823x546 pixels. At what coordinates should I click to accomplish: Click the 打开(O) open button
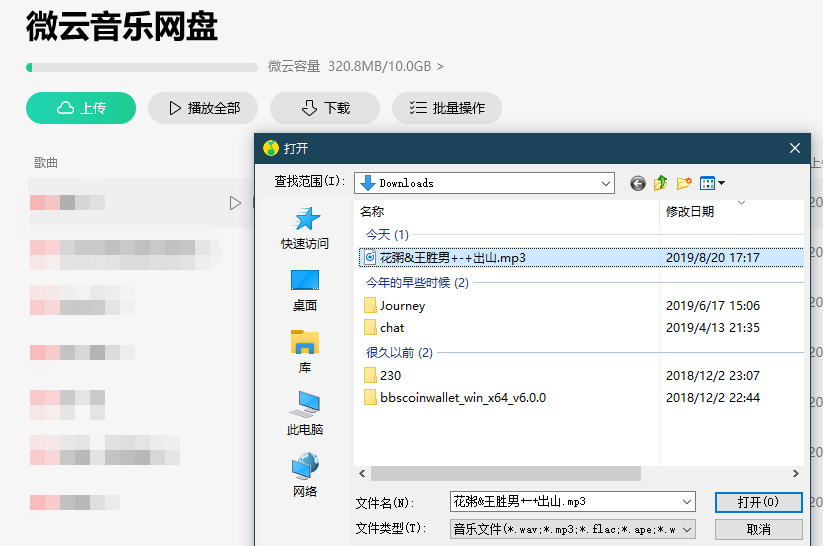point(758,502)
